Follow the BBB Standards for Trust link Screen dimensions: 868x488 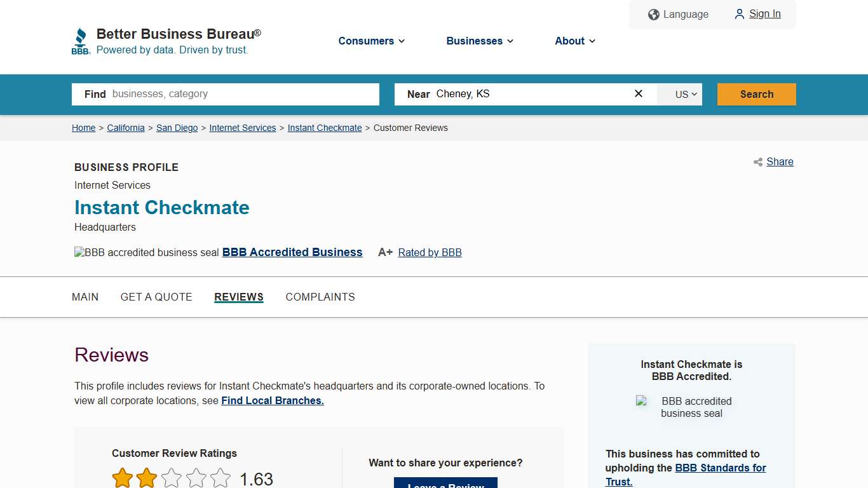(x=721, y=468)
